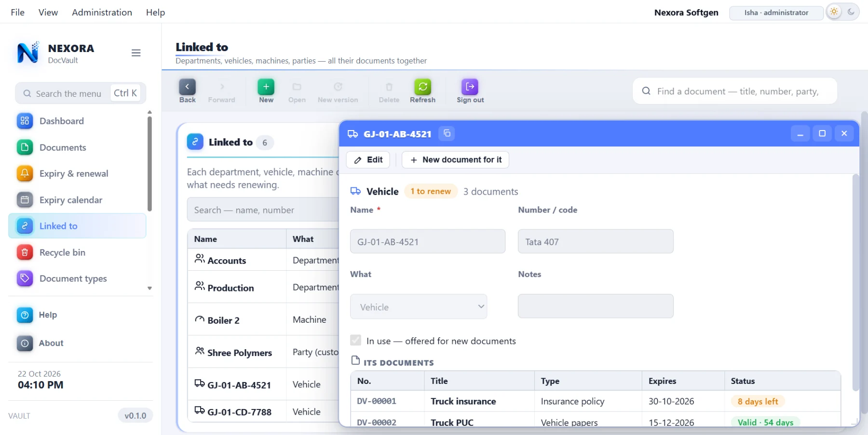Screen dimensions: 868x435
Task: Open Recycle bin in sidebar
Action: 77,252
